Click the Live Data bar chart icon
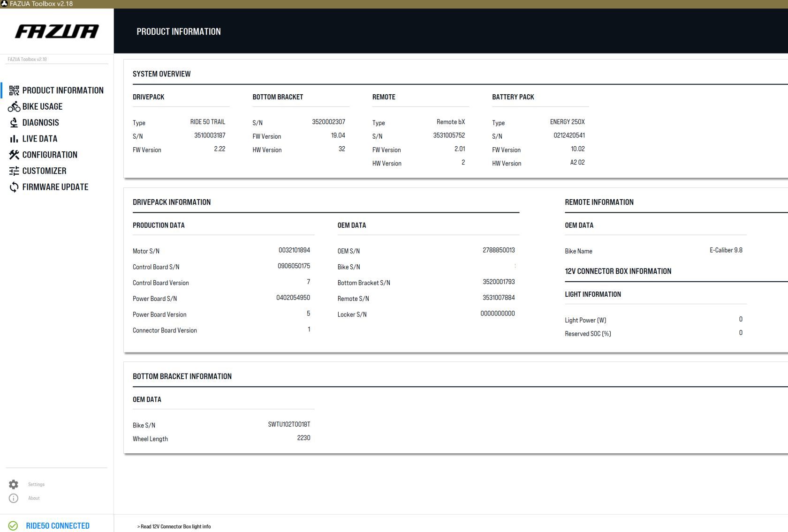 [x=14, y=139]
